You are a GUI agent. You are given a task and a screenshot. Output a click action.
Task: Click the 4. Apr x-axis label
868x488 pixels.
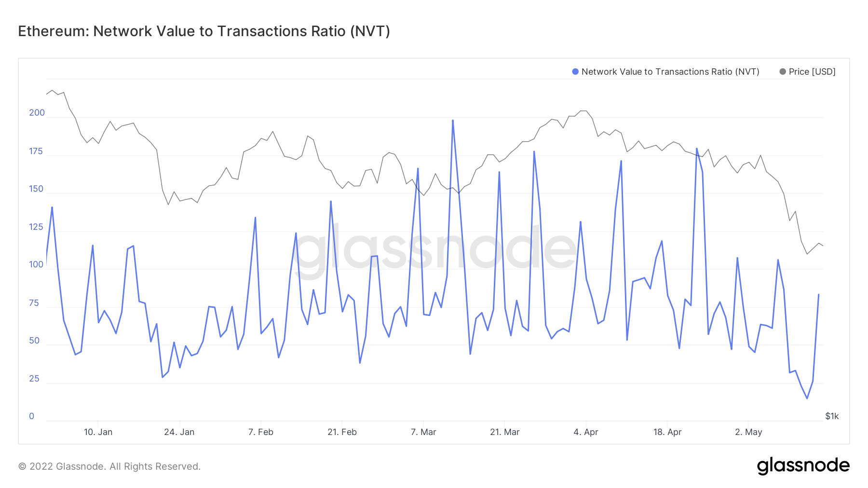[585, 432]
